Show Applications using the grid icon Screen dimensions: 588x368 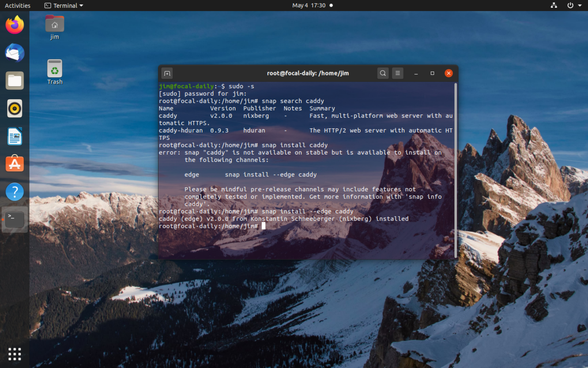click(14, 354)
